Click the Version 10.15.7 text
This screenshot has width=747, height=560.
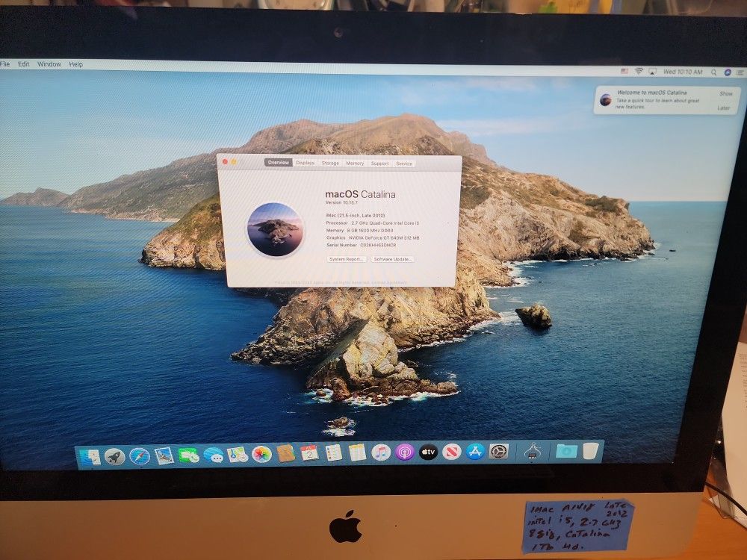341,202
